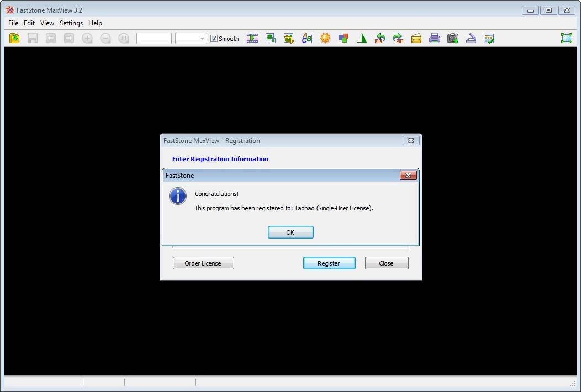581x392 pixels.
Task: Click the scanner acquire icon
Action: [471, 38]
